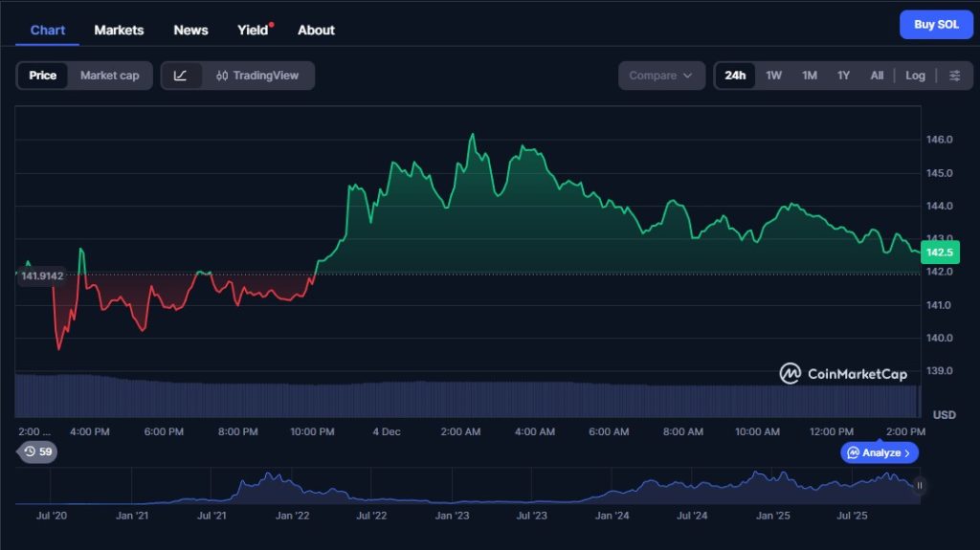Screen dimensions: 980x550
Task: Click the 142.5 current price tag
Action: tap(940, 253)
